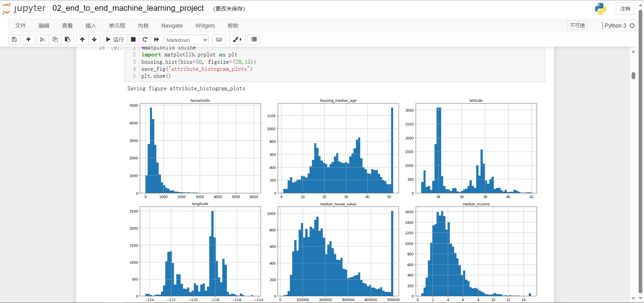Open the Markdown cell type dropdown
Viewport: 644px width, 303px height.
(x=186, y=40)
